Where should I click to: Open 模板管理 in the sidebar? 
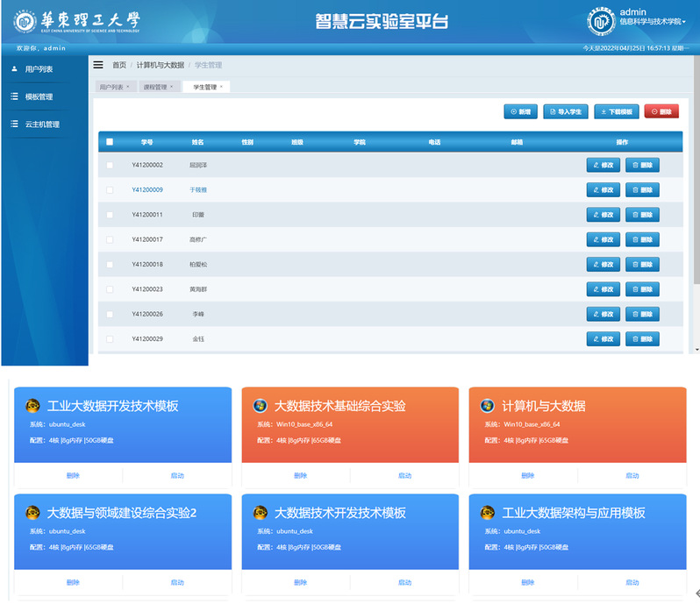coord(39,96)
